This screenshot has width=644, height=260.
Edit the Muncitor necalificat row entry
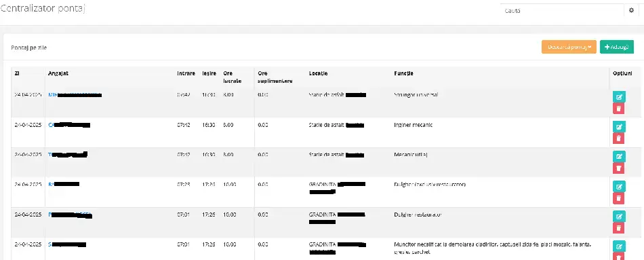pyautogui.click(x=618, y=246)
